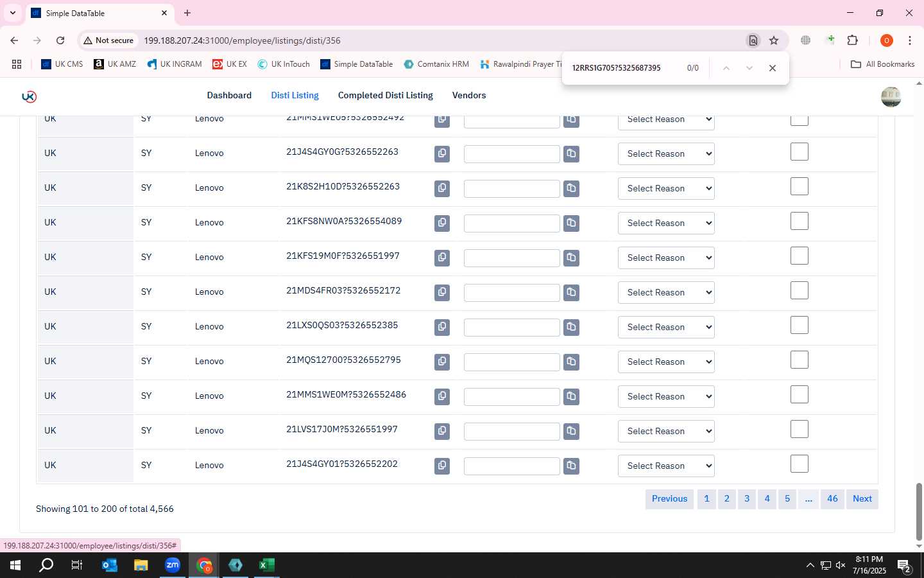This screenshot has height=578, width=924.
Task: Click the UK logo in the site header
Action: pos(29,96)
